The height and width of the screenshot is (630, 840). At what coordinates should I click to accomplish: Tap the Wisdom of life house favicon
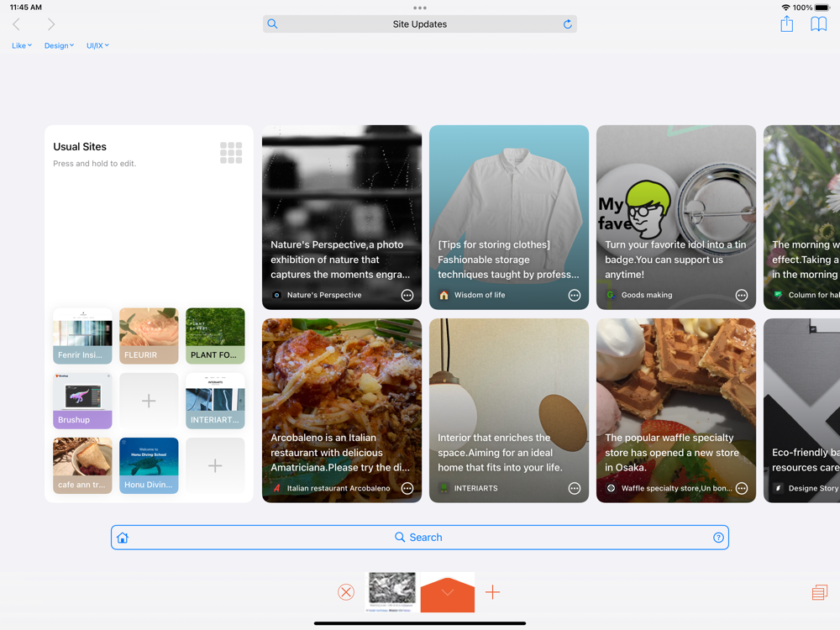coord(444,295)
